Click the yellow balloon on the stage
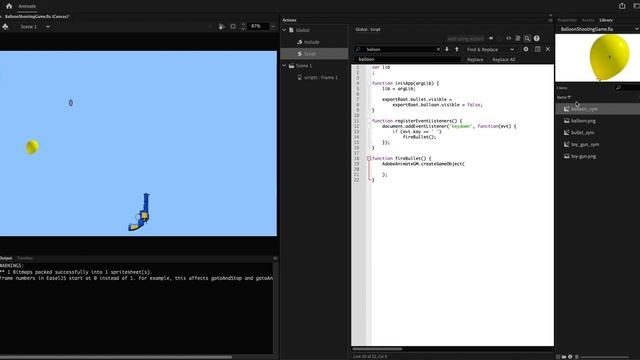This screenshot has height=360, width=640. pyautogui.click(x=32, y=147)
